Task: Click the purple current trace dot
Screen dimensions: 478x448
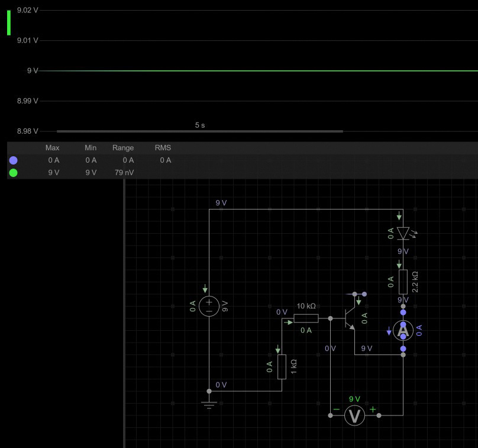Action: pyautogui.click(x=14, y=160)
